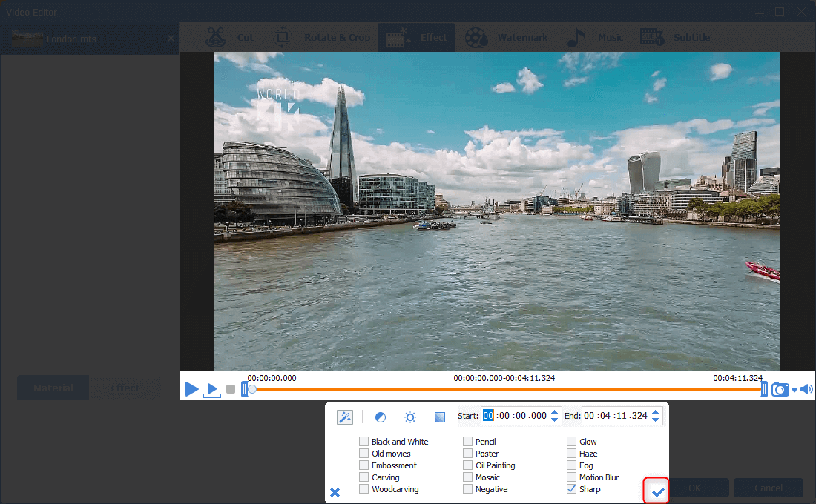Take a snapshot with camera icon

click(x=780, y=389)
